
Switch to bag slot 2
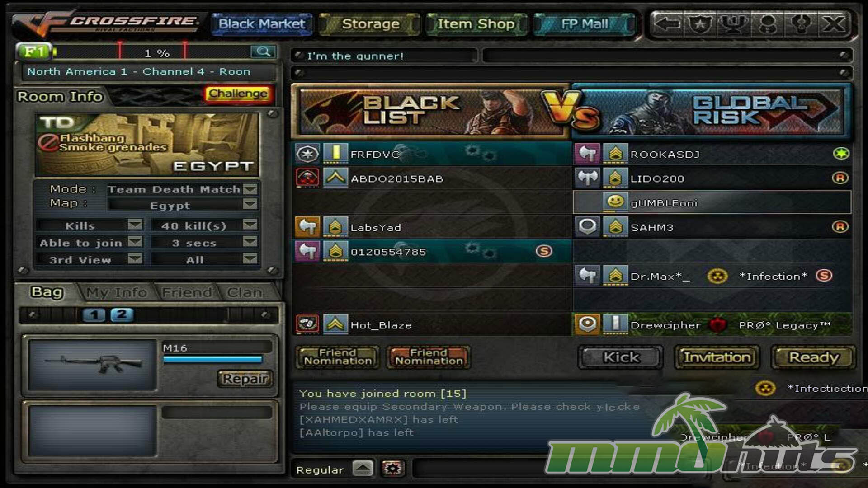click(122, 314)
